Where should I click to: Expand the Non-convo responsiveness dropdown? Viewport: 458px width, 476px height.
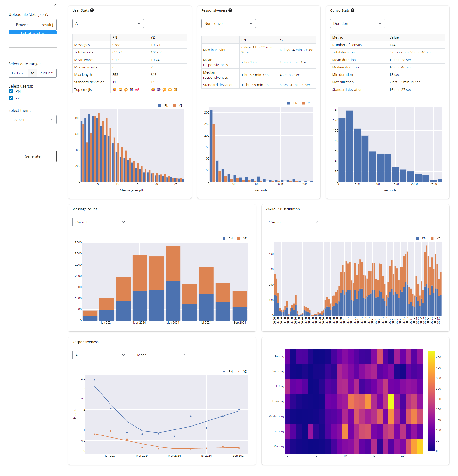(228, 24)
